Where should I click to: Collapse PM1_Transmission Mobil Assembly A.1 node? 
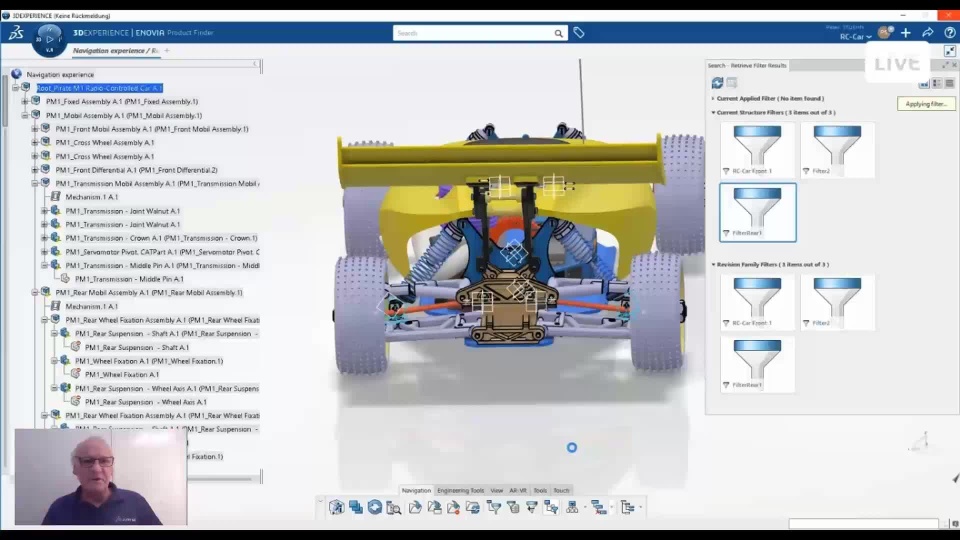tap(35, 184)
